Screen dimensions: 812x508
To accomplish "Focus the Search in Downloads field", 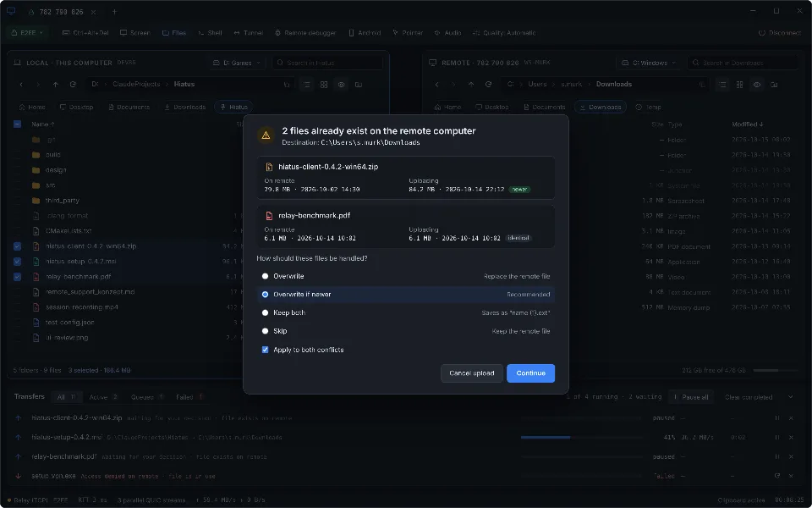I will [742, 63].
